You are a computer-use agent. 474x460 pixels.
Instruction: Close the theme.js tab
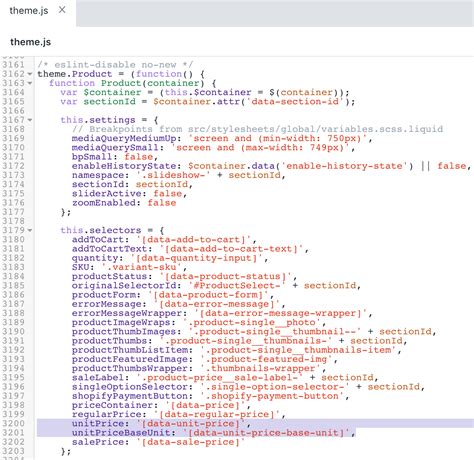62,10
